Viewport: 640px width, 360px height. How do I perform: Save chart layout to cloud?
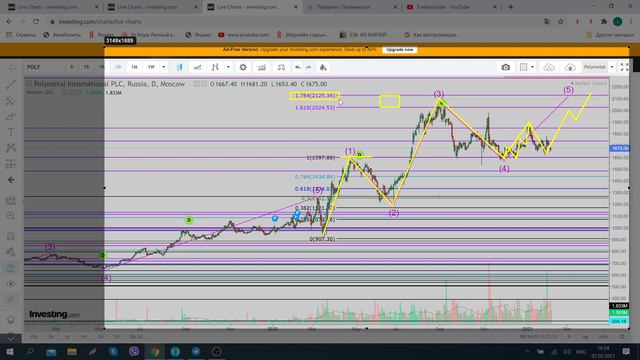tap(570, 67)
